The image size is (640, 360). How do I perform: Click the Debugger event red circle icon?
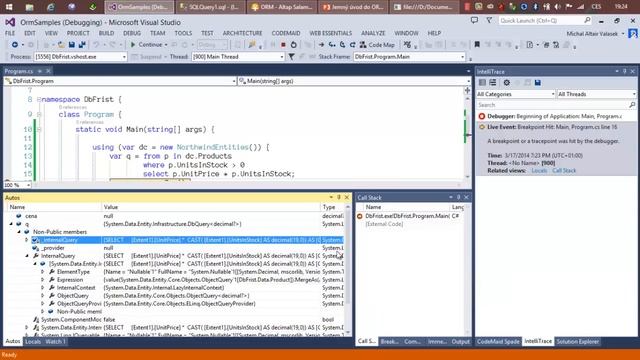click(482, 116)
